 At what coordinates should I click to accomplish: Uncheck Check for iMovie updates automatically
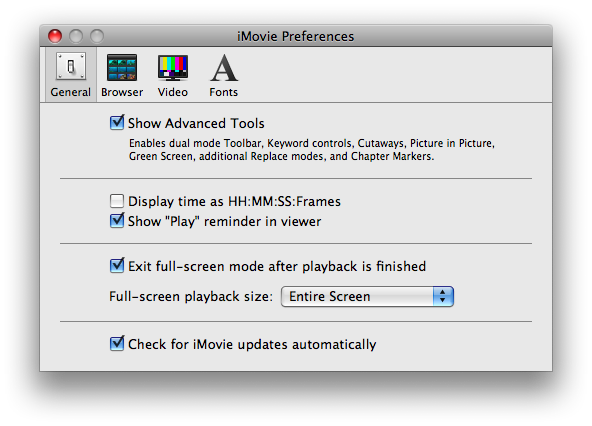(x=117, y=344)
